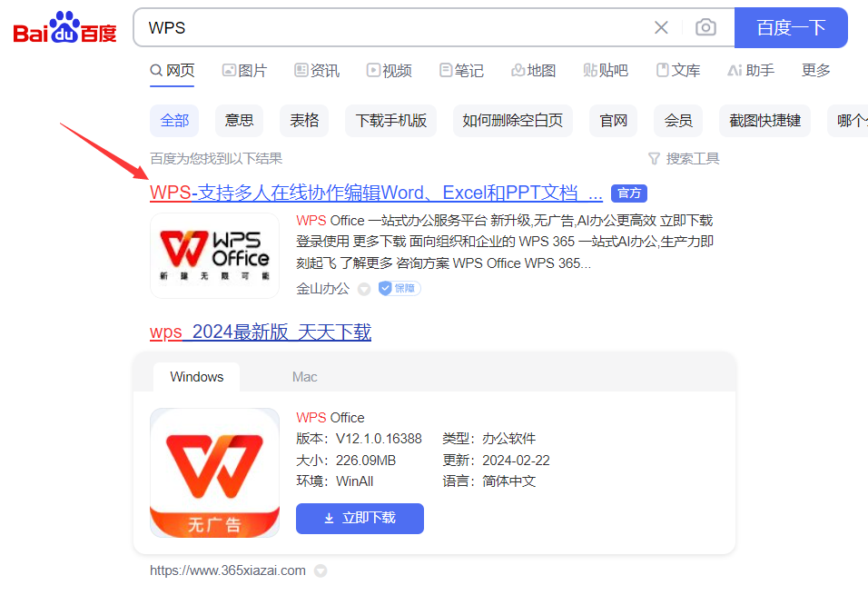Expand arrow next to 金山办公
The height and width of the screenshot is (595, 868).
click(x=364, y=290)
